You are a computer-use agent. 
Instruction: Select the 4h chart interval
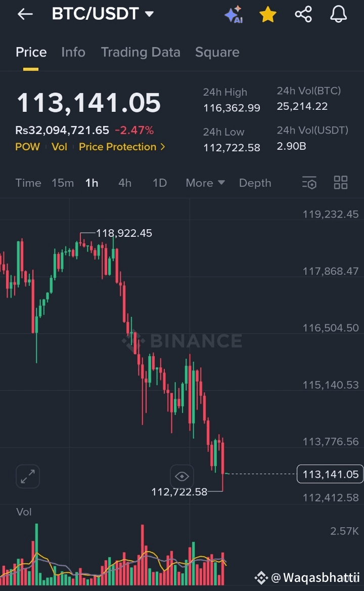[x=125, y=183]
